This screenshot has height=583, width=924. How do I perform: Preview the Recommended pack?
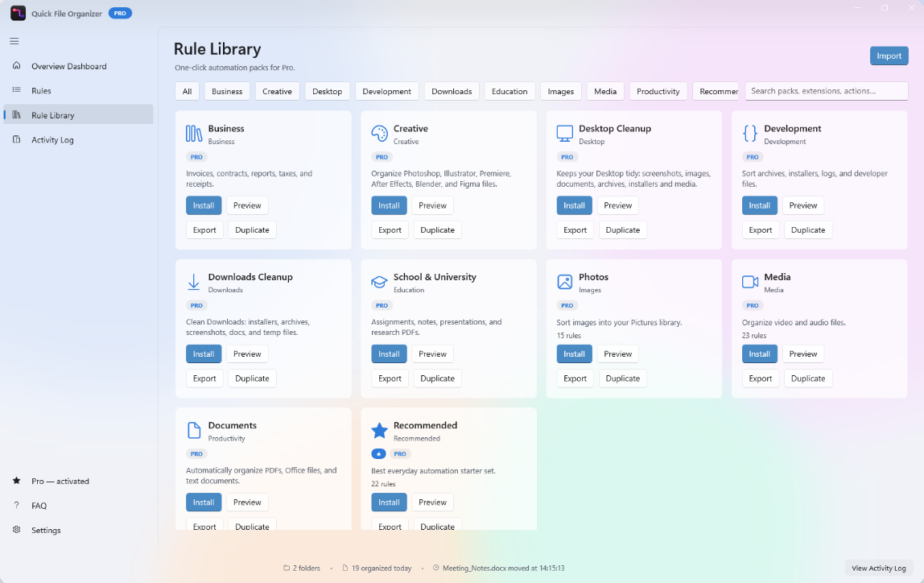coord(432,502)
